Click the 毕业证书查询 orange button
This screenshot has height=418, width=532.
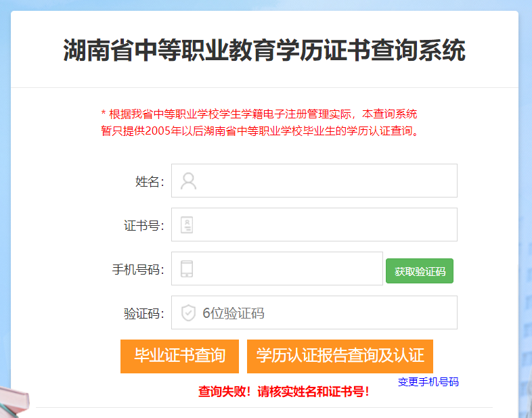tap(179, 356)
